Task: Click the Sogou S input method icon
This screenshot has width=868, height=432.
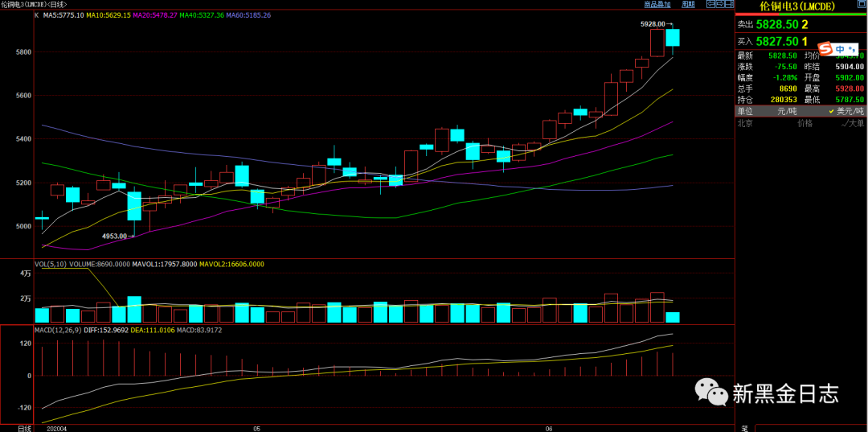Action: click(x=826, y=49)
